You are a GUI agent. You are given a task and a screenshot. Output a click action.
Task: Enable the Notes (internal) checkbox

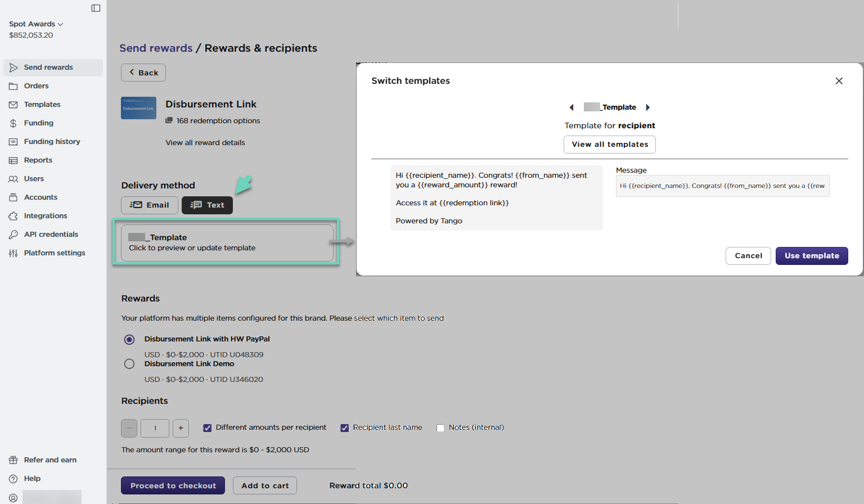[x=440, y=428]
